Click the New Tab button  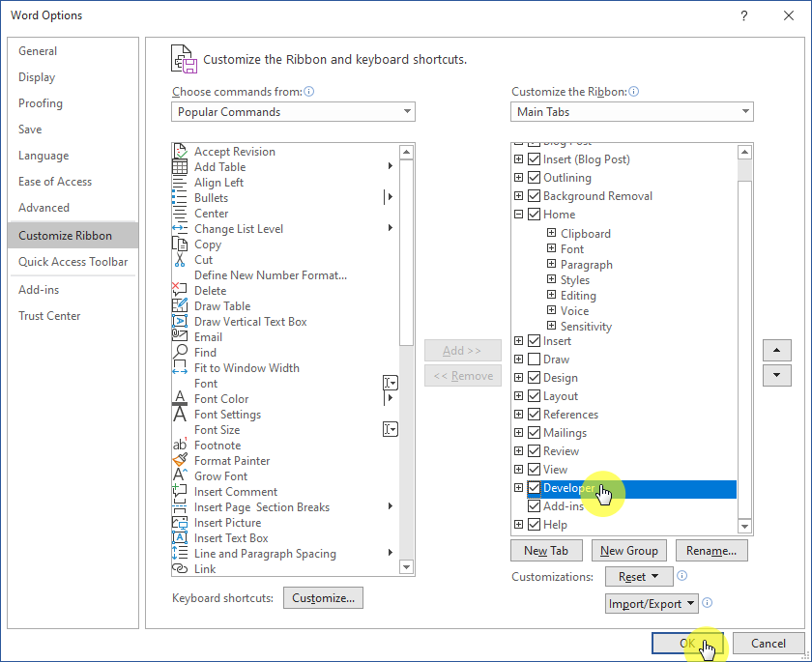tap(546, 551)
